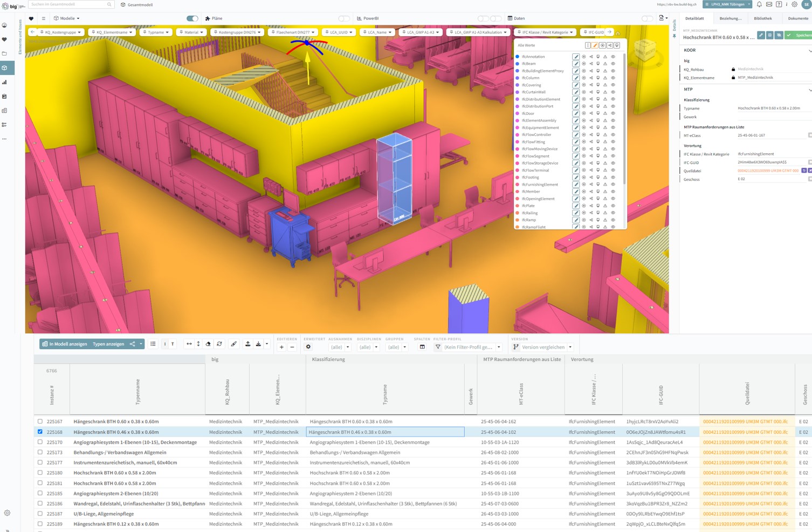
Task: Hide IfcColumn with its eye icon
Action: pos(613,78)
